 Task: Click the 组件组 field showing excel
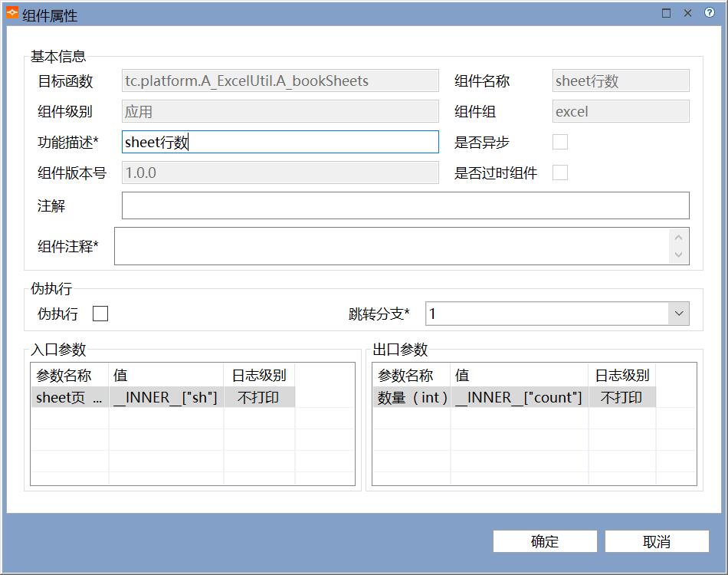pos(621,111)
